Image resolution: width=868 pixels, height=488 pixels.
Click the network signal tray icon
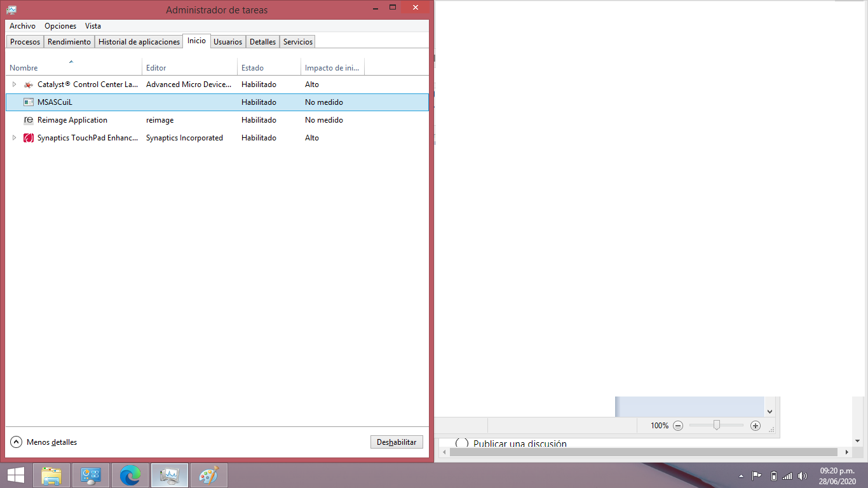pyautogui.click(x=788, y=476)
